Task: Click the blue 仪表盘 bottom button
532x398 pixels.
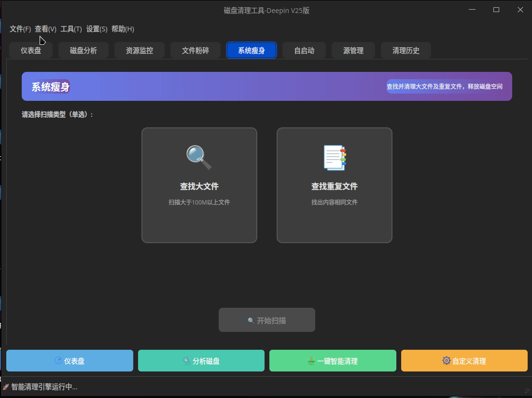Action: tap(70, 361)
